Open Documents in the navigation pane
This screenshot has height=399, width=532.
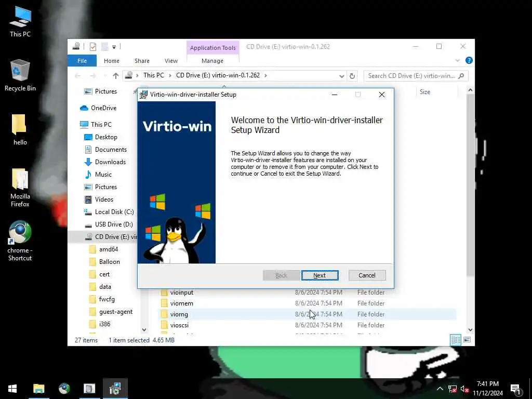pos(111,150)
